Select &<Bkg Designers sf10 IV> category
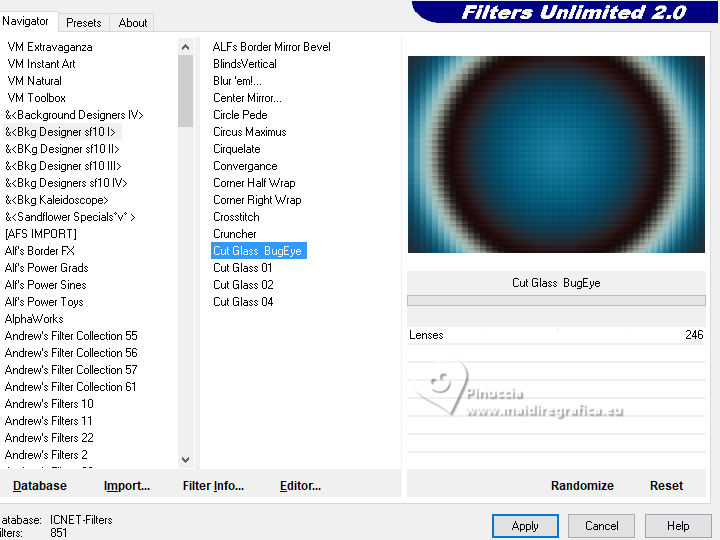 click(x=66, y=183)
